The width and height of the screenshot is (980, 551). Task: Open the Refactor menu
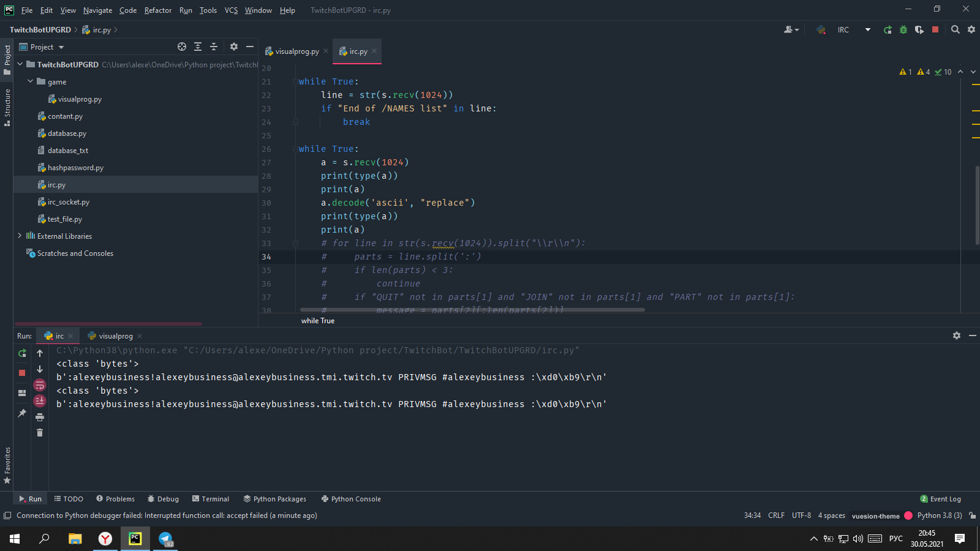tap(157, 10)
